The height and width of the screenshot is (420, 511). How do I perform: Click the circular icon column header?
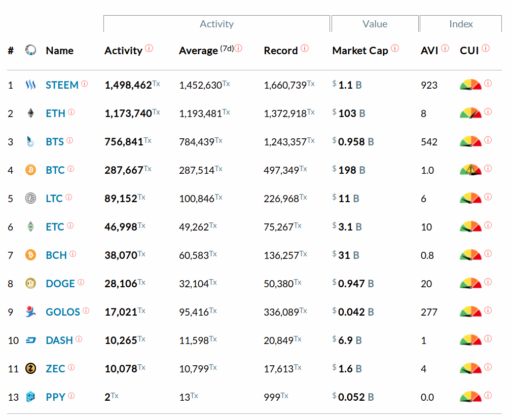(30, 50)
